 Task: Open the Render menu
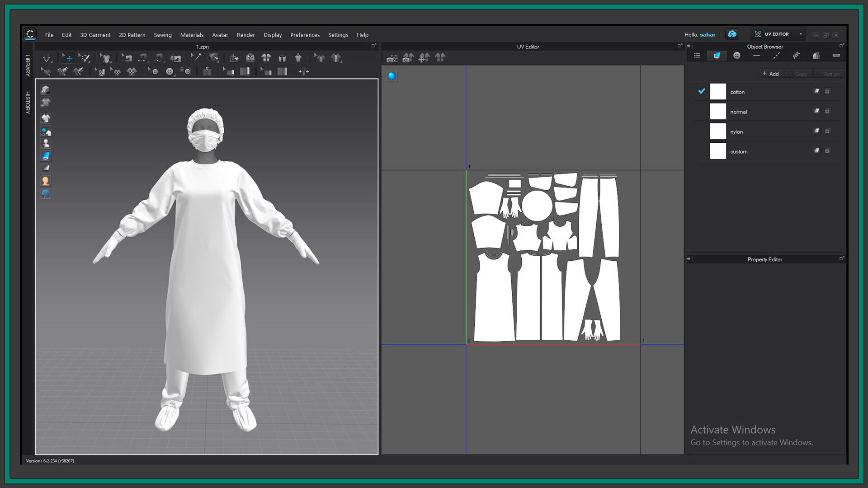pos(246,35)
